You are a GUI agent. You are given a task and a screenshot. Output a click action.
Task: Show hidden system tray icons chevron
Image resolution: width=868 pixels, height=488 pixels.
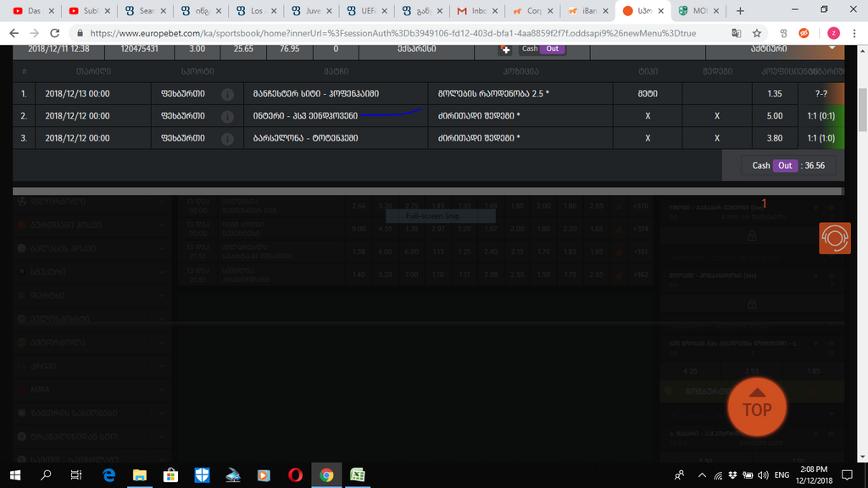point(702,475)
